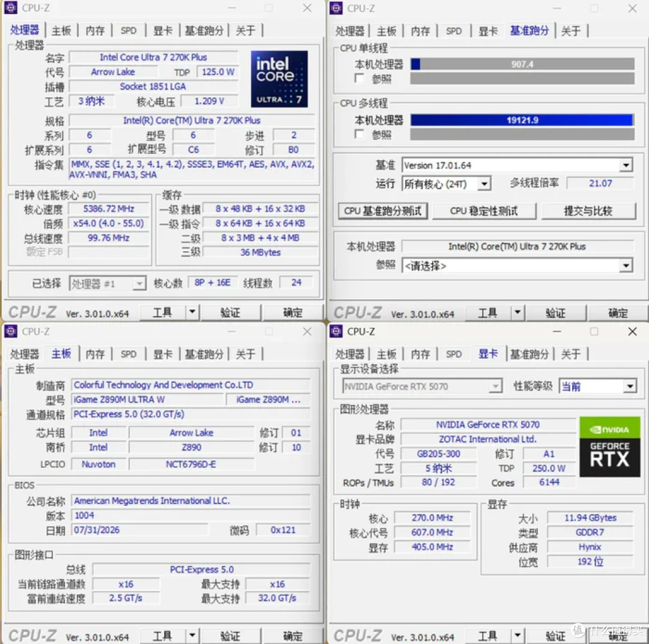
Task: Switch to 主板 tab in top-left window
Action: point(61,30)
